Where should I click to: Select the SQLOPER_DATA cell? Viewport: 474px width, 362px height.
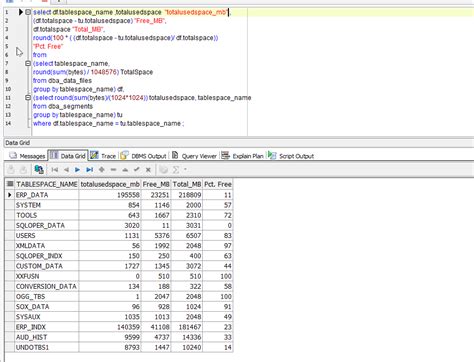(x=47, y=225)
